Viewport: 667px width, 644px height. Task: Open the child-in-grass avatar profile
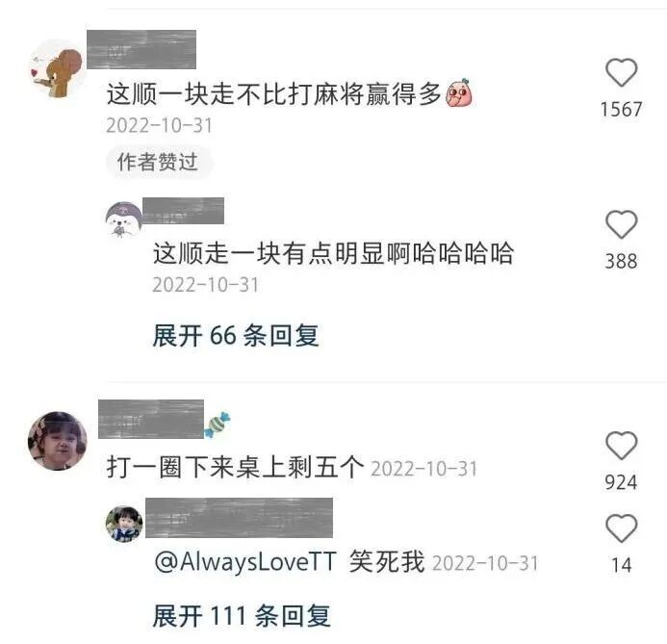(x=124, y=524)
